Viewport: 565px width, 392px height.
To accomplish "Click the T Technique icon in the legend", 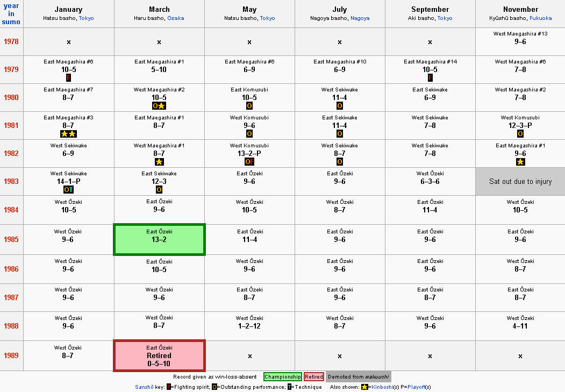I will point(289,387).
